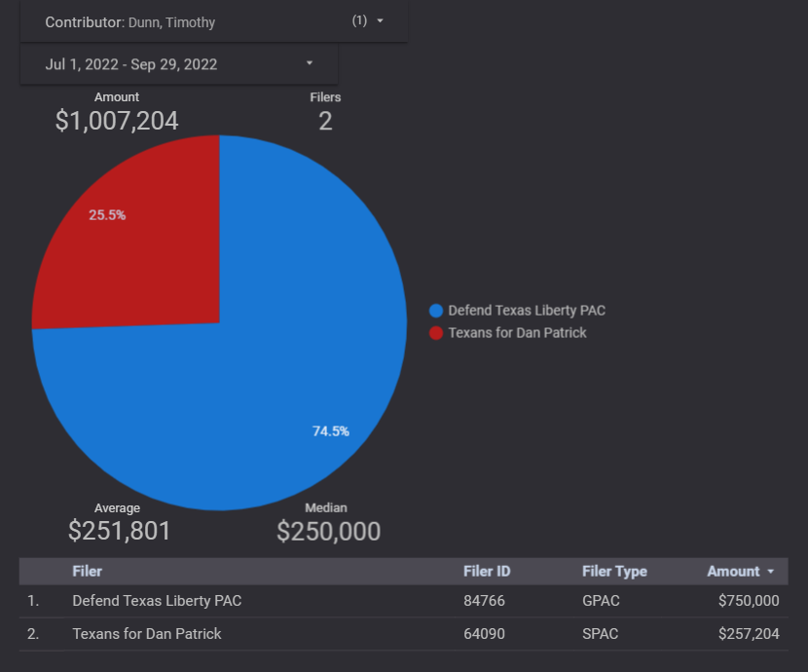Click the (1) selection count in Contributor filter
Viewport: 808px width, 672px height.
tap(359, 20)
